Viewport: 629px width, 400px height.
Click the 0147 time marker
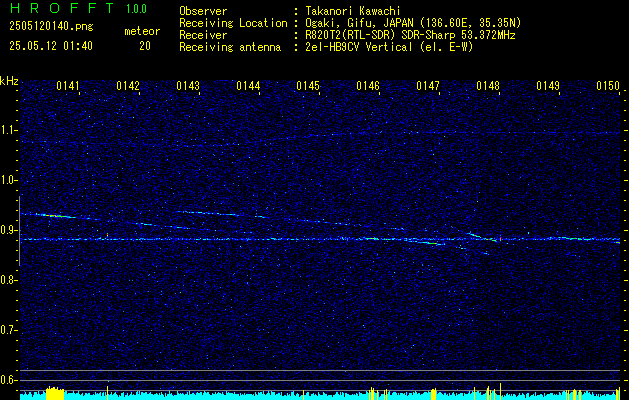[428, 86]
